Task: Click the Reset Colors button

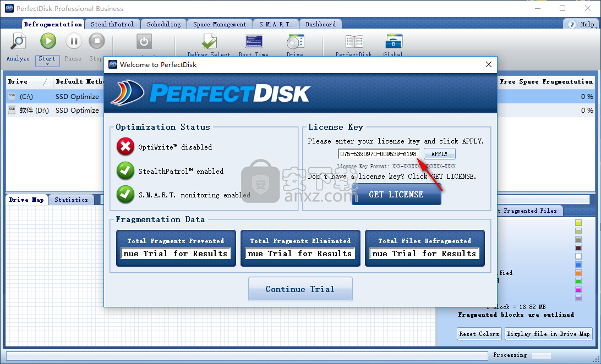Action: pos(479,334)
